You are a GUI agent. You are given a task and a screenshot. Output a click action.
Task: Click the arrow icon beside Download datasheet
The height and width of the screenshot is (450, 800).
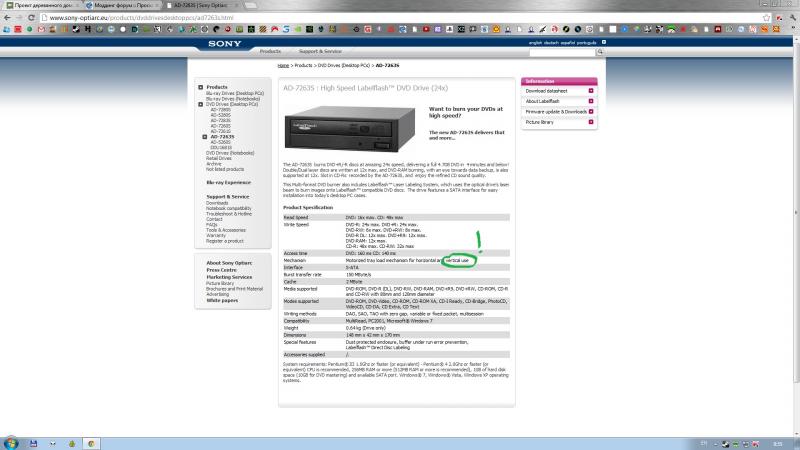pos(591,91)
